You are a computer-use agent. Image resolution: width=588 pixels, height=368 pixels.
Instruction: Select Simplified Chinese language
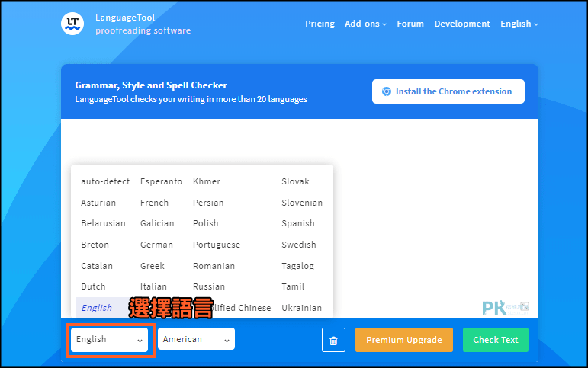242,308
